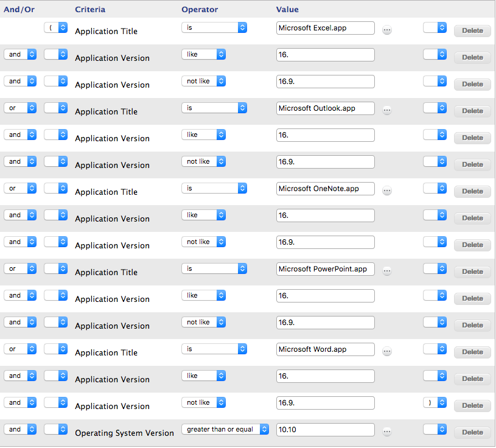Open the closing-parenthesis dropdown on the Microsoft Word.app row
Viewport: 496px width, 448px height.
(x=435, y=349)
